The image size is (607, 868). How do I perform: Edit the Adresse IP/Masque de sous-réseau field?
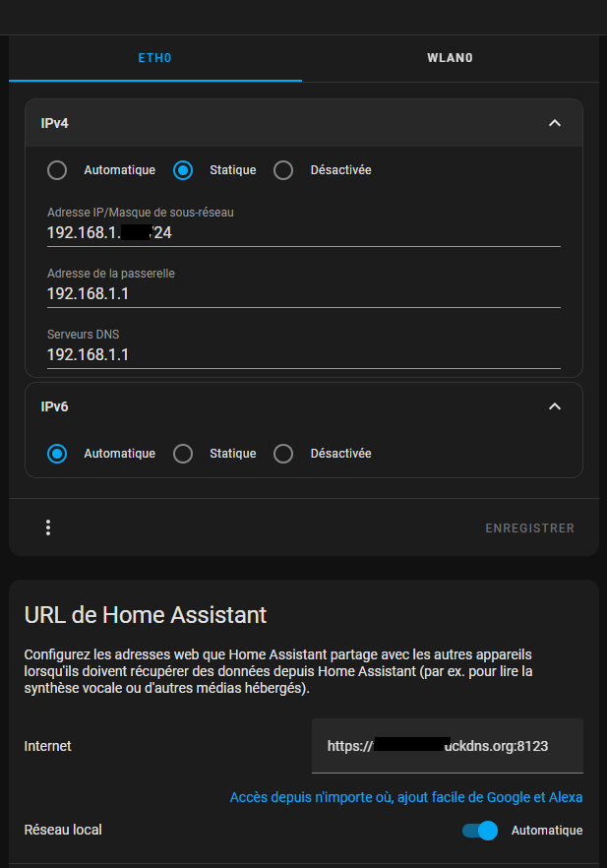[304, 226]
